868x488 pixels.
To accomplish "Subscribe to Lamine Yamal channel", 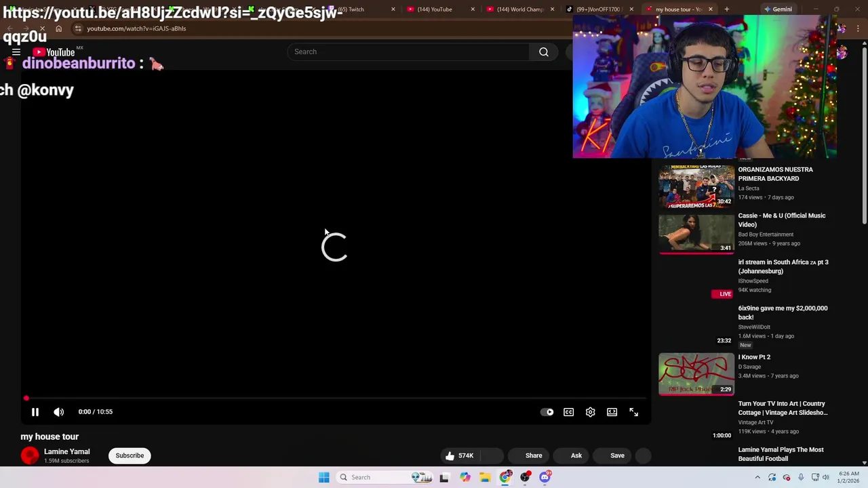I will point(130,455).
